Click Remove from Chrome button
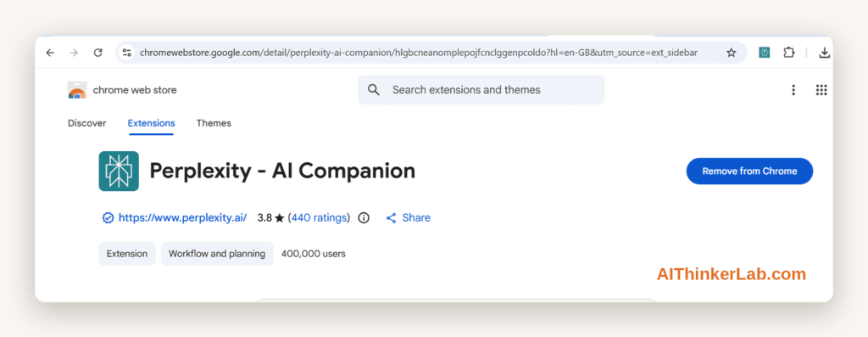The image size is (868, 337). point(749,171)
